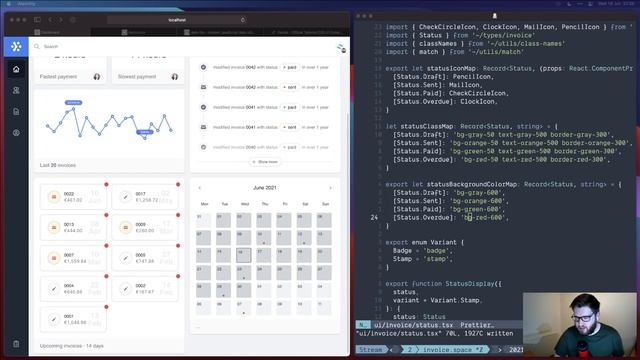Viewport: 640px width, 360px height.
Task: Open the Home dashboard sidebar icon
Action: pyautogui.click(x=16, y=69)
